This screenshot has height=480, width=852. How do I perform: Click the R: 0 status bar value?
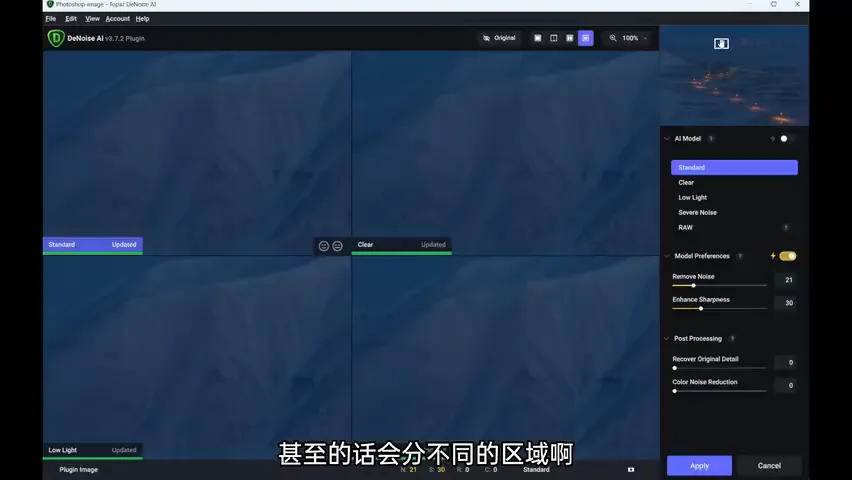pos(463,470)
